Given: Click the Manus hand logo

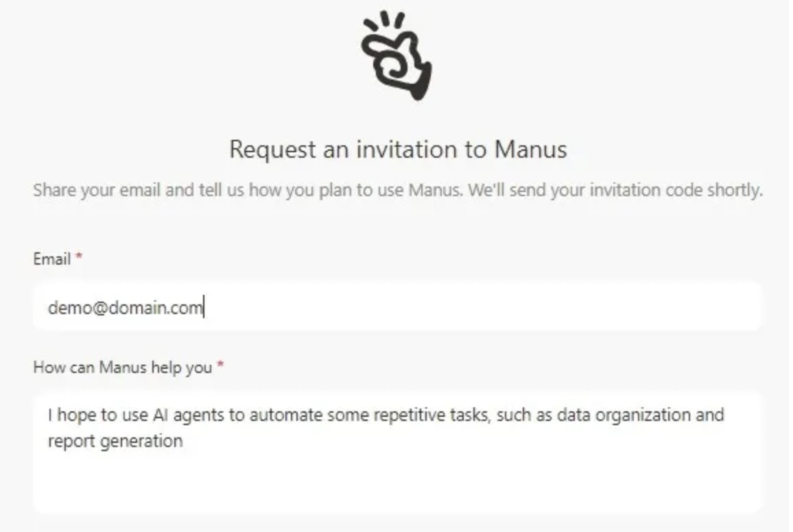Looking at the screenshot, I should click(396, 55).
